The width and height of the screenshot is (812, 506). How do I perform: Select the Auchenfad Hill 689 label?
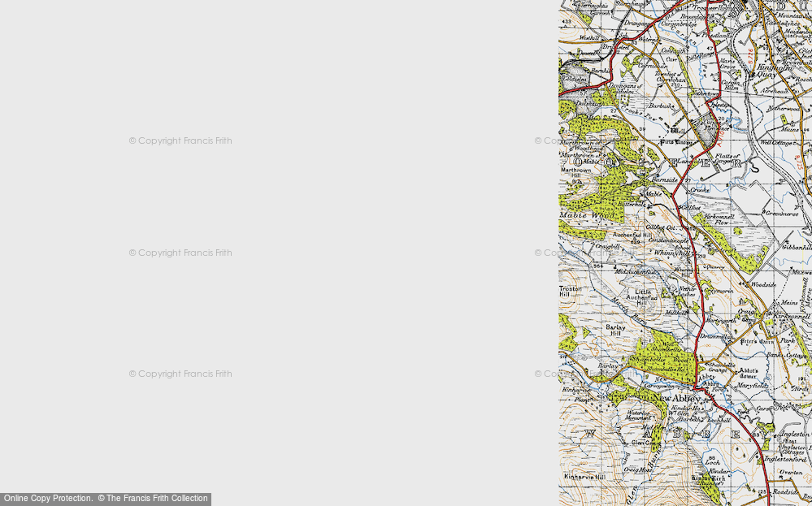point(633,237)
